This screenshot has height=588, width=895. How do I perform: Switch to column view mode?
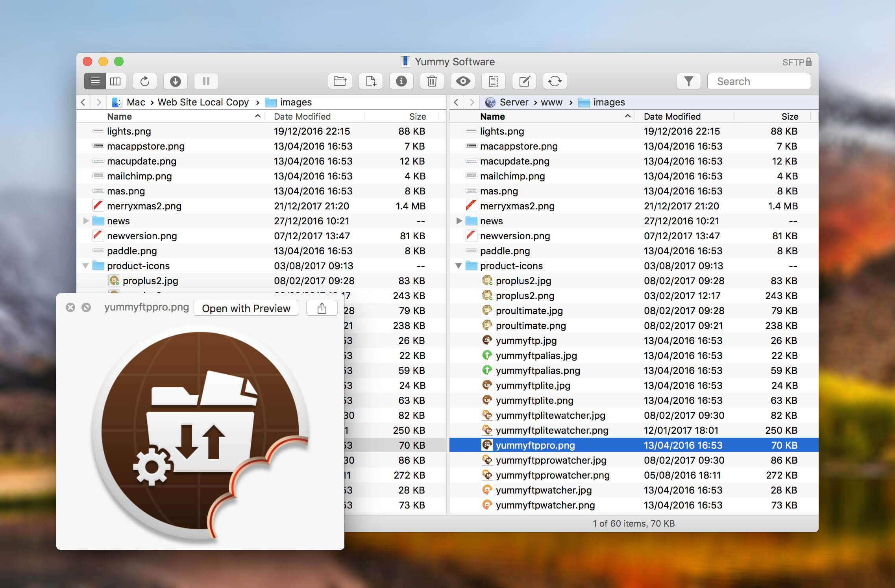[x=116, y=81]
